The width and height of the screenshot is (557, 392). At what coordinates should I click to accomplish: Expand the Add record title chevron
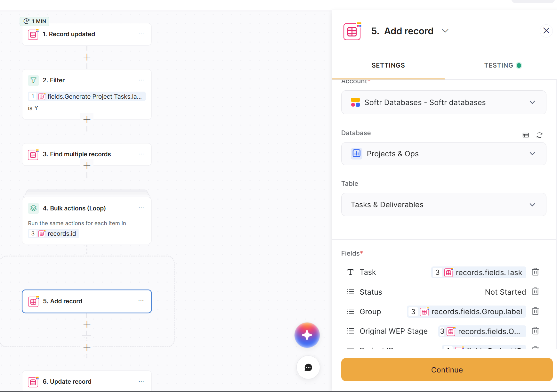[445, 31]
